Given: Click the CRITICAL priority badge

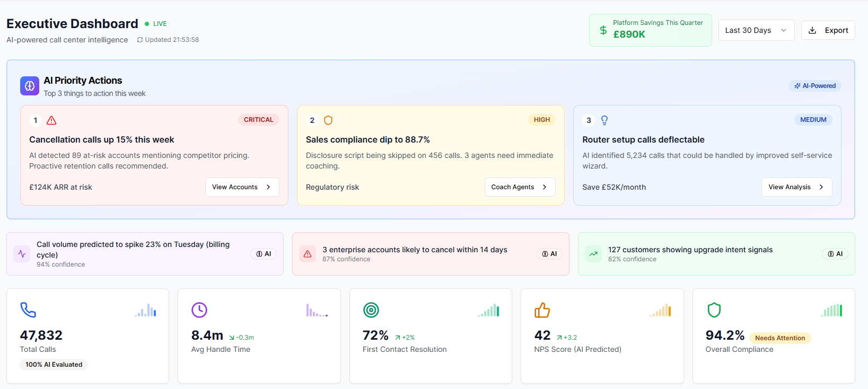Looking at the screenshot, I should pos(258,120).
